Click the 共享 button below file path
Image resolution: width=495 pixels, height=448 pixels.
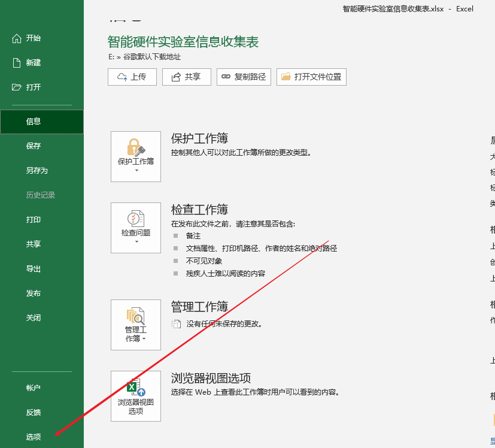point(187,77)
